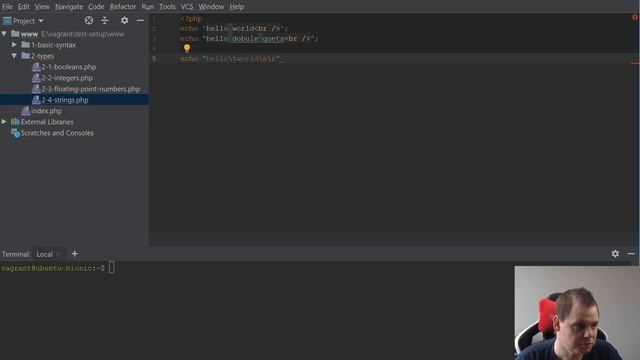Image resolution: width=640 pixels, height=360 pixels.
Task: Open the Refactor menu
Action: (123, 7)
